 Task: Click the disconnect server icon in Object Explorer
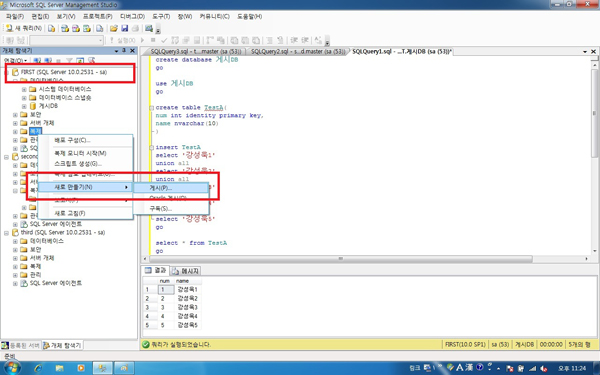click(x=47, y=60)
